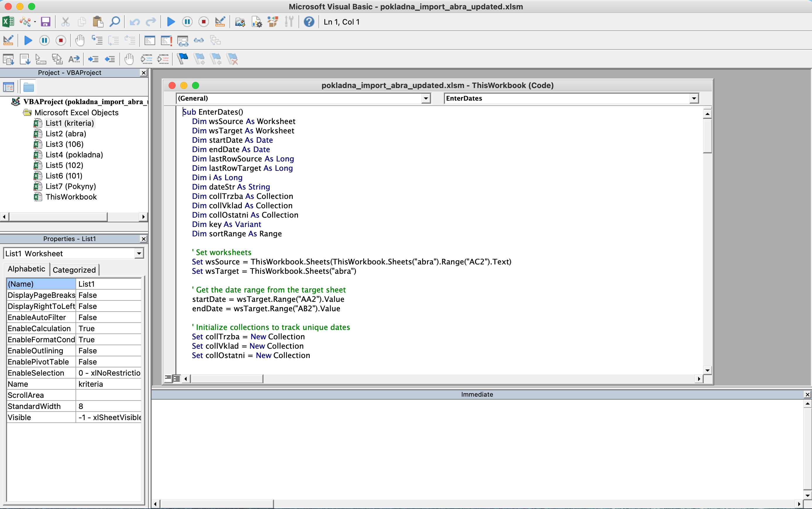Toggle breakpoint hand in the debug toolbar
812x509 pixels.
[80, 40]
